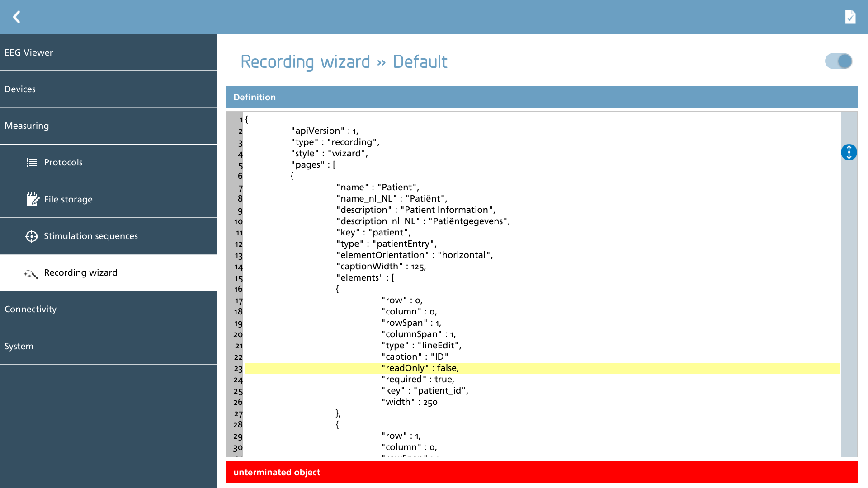
Task: Select the Protocols submenu entry
Action: [x=108, y=163]
